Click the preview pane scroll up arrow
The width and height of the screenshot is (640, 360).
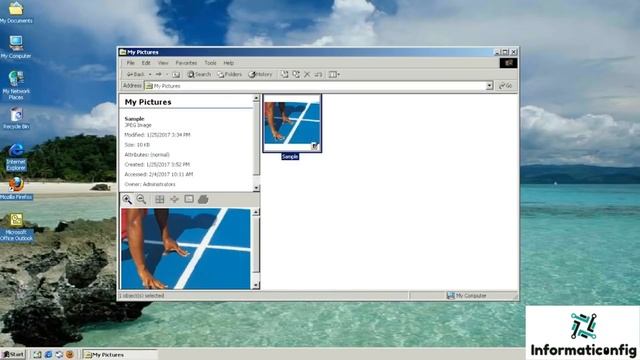point(256,212)
